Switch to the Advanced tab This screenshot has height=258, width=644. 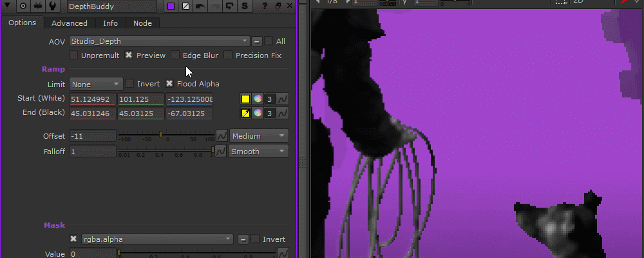[x=70, y=23]
